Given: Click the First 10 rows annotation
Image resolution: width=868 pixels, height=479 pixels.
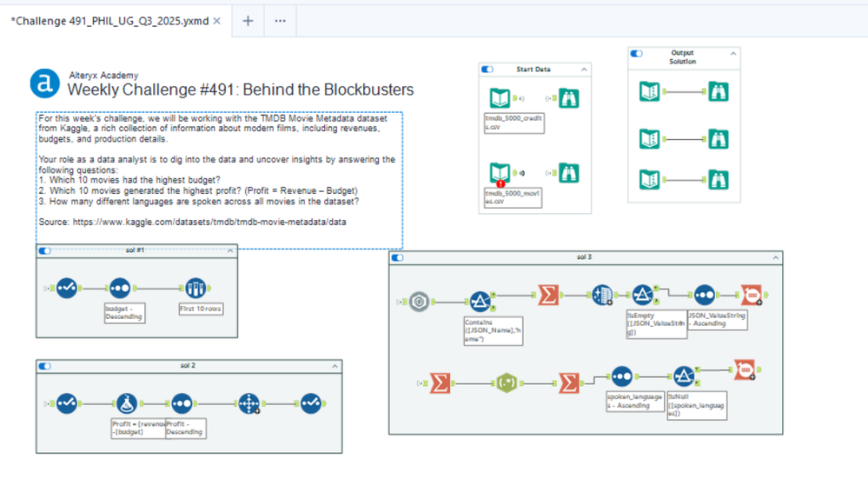Looking at the screenshot, I should click(x=201, y=309).
